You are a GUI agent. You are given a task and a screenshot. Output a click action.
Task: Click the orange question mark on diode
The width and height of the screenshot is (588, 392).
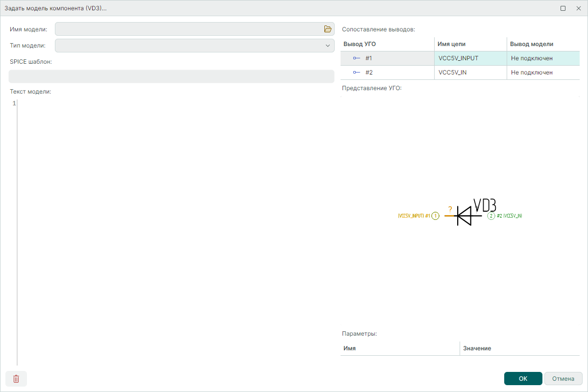coord(450,209)
